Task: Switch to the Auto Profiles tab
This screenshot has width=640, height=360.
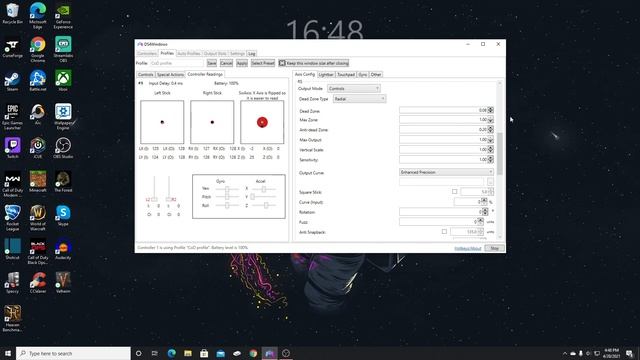Action: [x=189, y=54]
